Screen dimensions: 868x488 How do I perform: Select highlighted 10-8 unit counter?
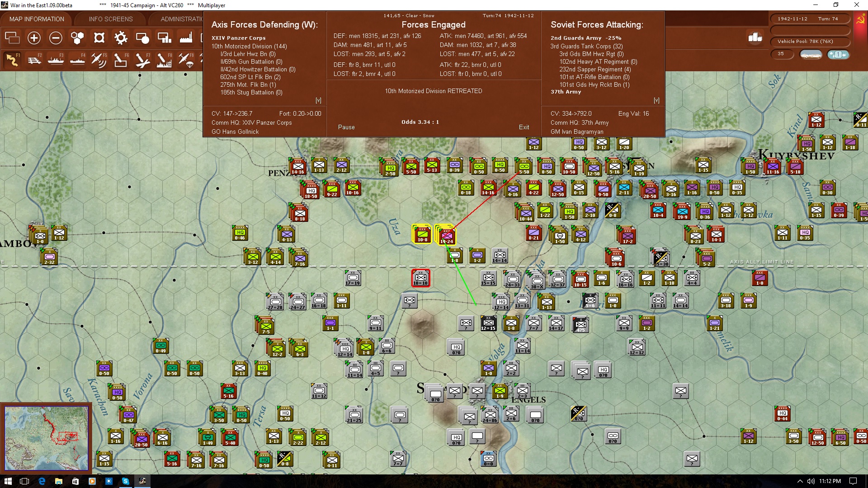[422, 234]
